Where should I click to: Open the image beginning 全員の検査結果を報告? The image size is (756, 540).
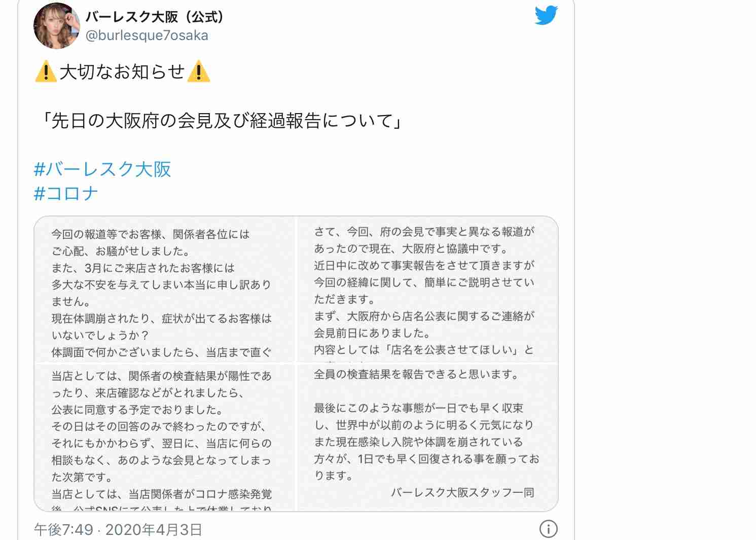[x=427, y=437]
